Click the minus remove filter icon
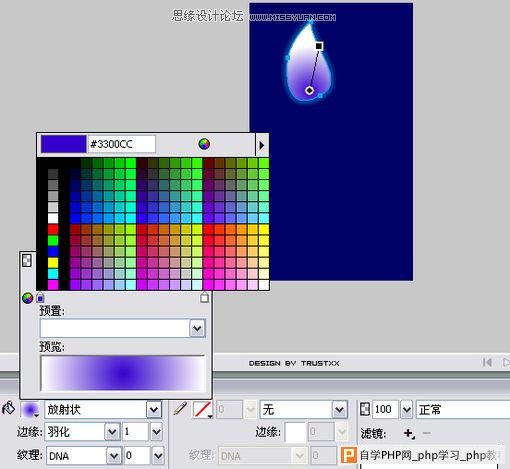The height and width of the screenshot is (469, 510). [426, 433]
